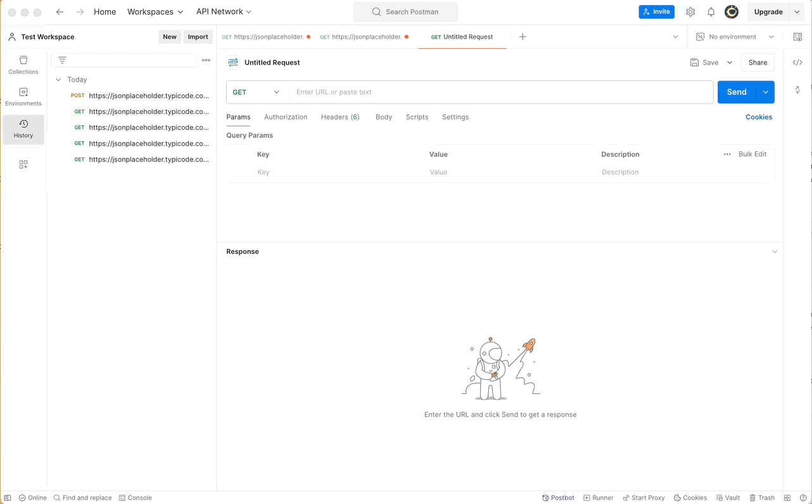Open the code snippet panel icon

point(797,62)
